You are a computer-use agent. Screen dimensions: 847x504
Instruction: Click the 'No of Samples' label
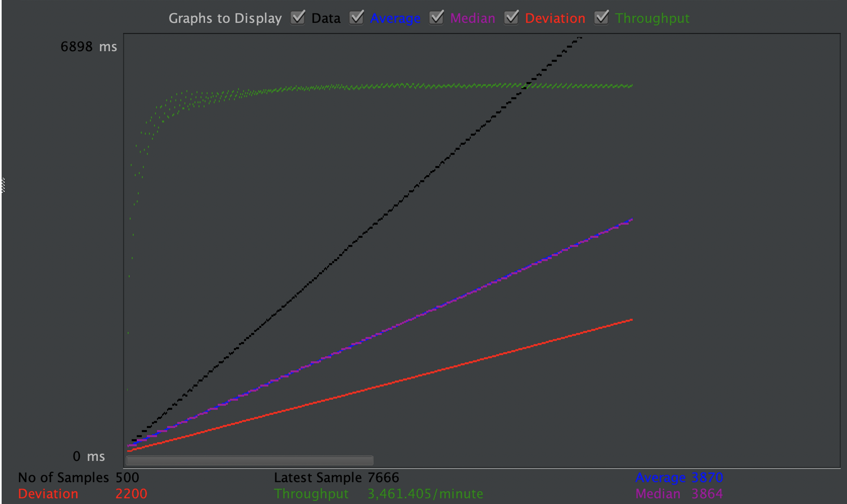pyautogui.click(x=63, y=477)
